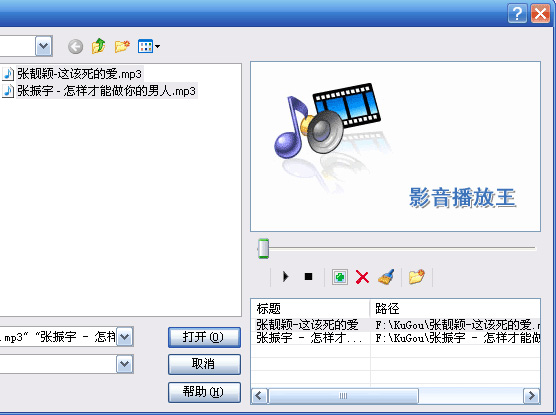556x415 pixels.
Task: Stop playback with the square button
Action: [308, 277]
